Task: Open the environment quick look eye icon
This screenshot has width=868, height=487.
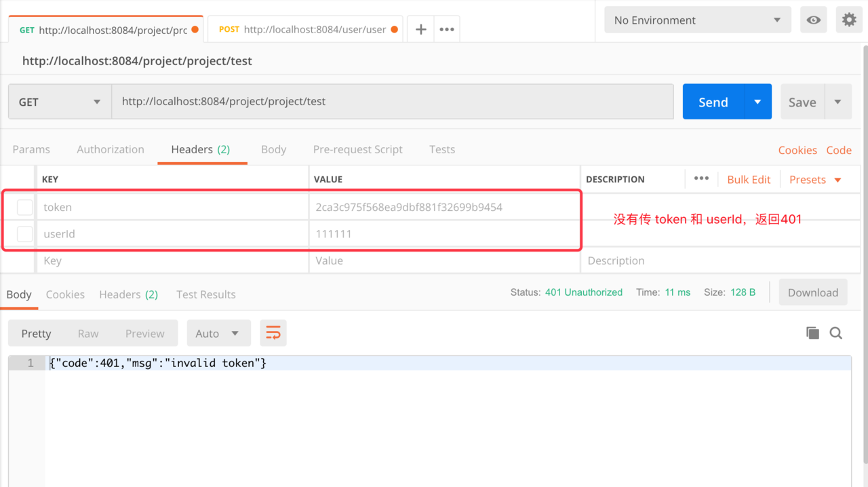Action: click(813, 20)
